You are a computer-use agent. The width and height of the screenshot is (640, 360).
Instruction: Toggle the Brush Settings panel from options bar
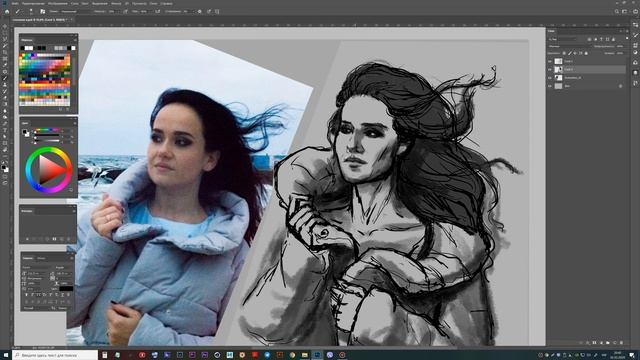click(42, 11)
